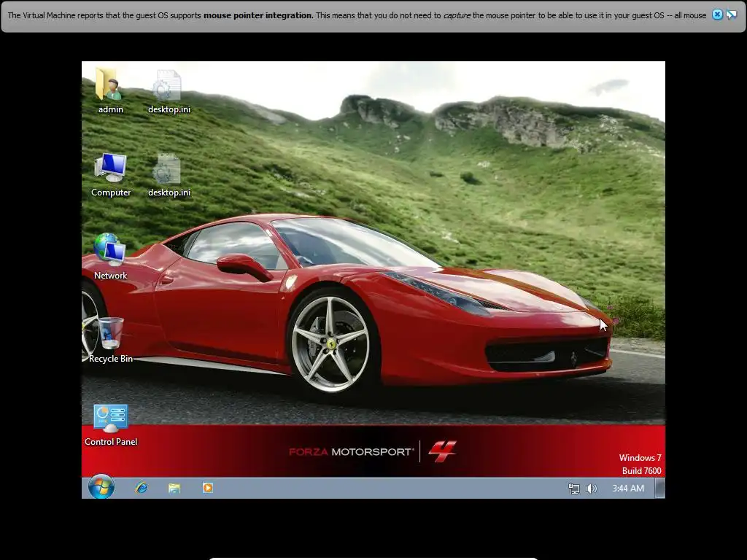Launch Internet Explorer from the taskbar
The width and height of the screenshot is (747, 560).
[x=141, y=488]
